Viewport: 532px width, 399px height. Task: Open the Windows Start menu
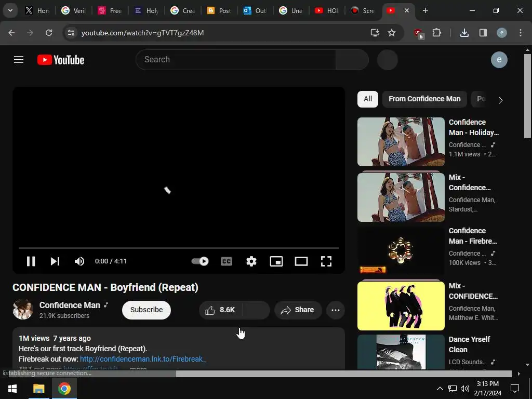coord(12,389)
